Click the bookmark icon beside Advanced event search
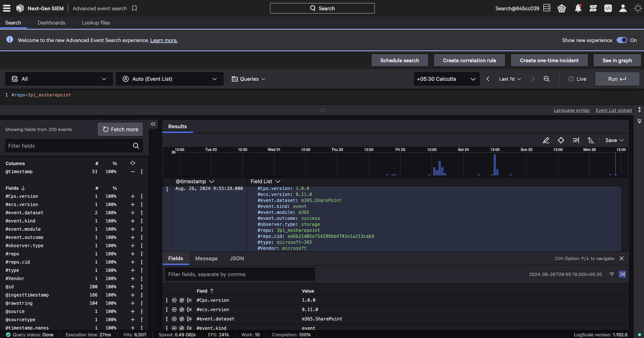The width and height of the screenshot is (644, 338). 135,8
